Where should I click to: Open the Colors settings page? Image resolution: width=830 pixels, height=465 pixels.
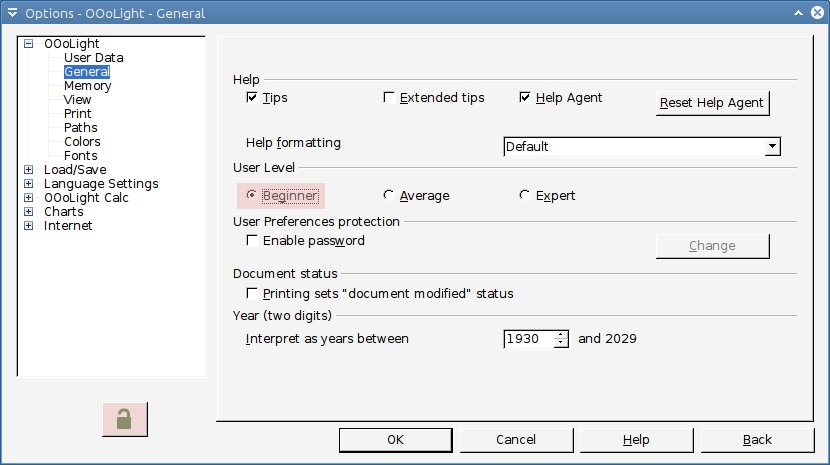(x=82, y=141)
